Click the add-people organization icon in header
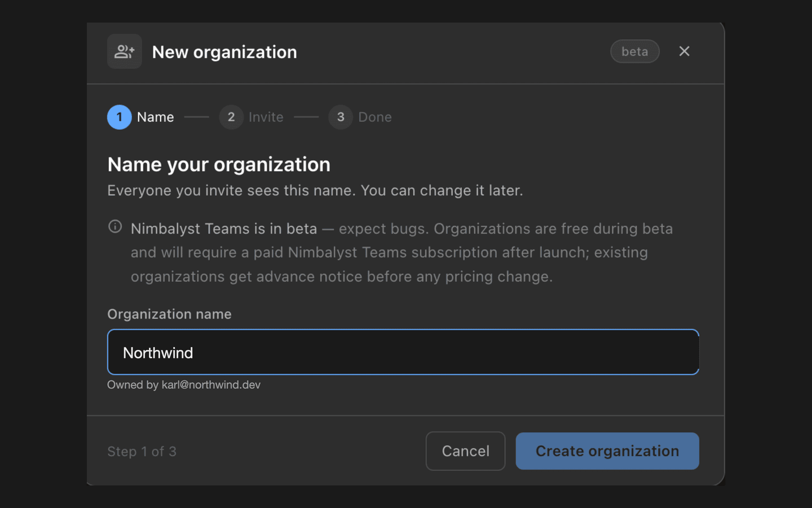Image resolution: width=812 pixels, height=508 pixels. click(x=124, y=51)
